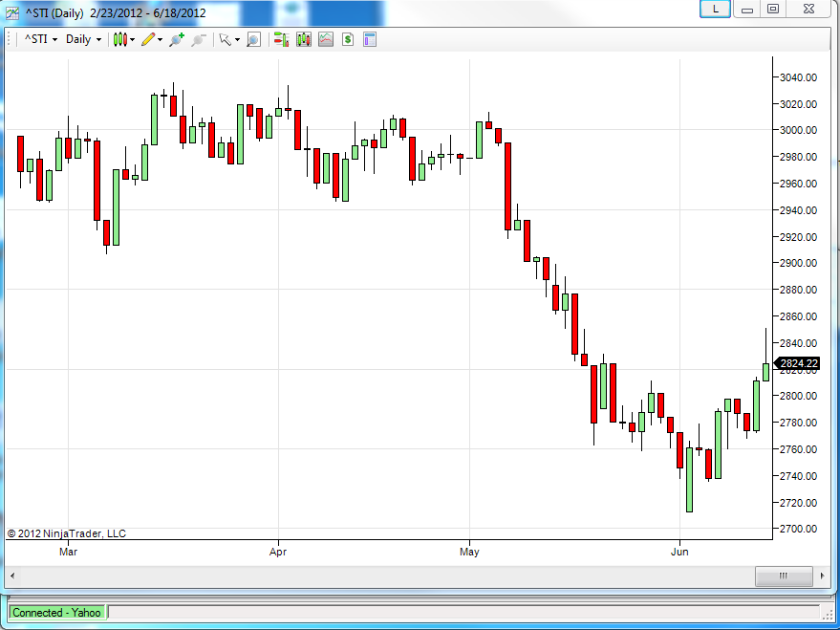Click the scroll left arrow on horizontal scrollbar
Image resolution: width=840 pixels, height=630 pixels.
tap(12, 576)
